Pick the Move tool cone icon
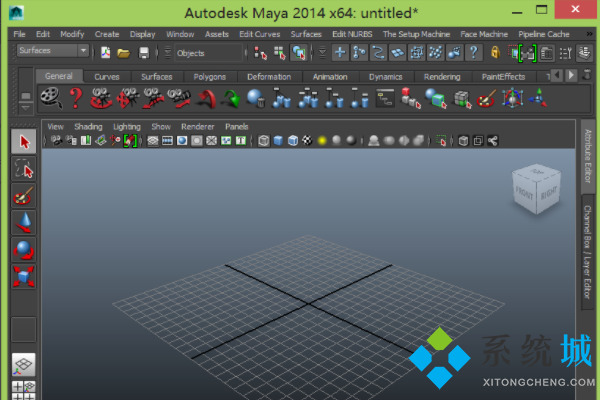Image resolution: width=600 pixels, height=400 pixels. (x=24, y=223)
